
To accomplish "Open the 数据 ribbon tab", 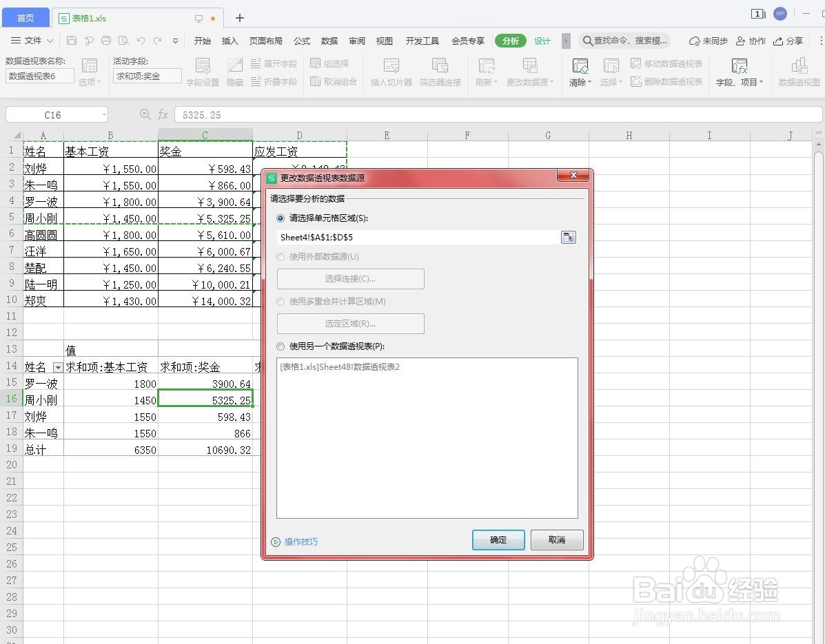I will tap(329, 41).
